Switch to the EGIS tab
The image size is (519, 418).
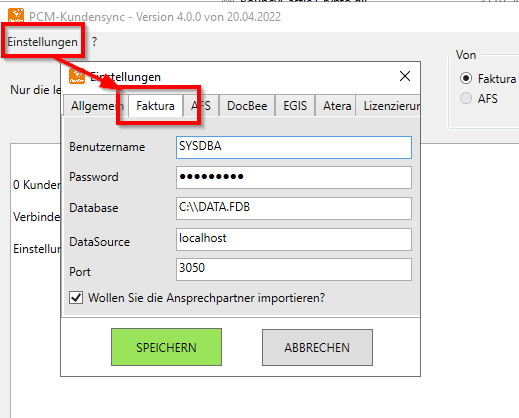(x=295, y=106)
